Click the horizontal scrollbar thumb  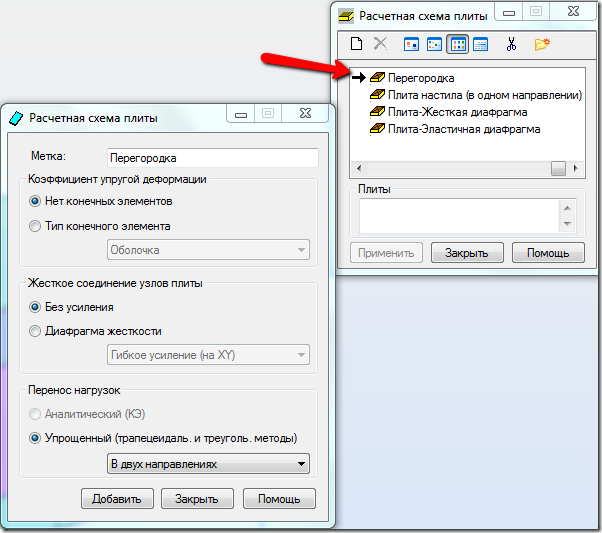click(x=558, y=168)
